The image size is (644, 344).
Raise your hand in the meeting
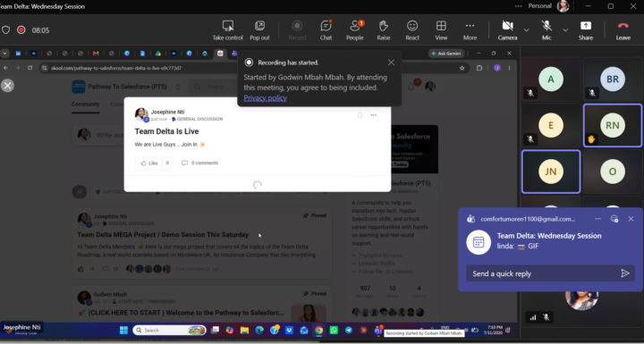[x=383, y=30]
